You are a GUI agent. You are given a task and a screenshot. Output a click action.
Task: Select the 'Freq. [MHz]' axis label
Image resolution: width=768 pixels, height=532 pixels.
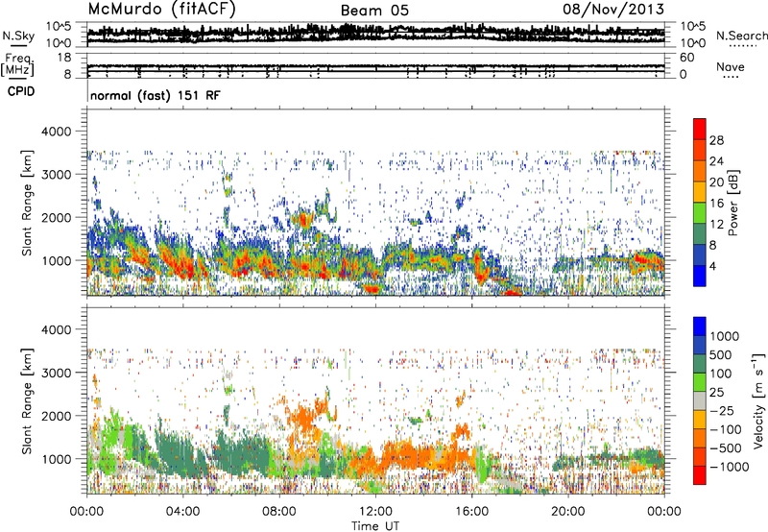pyautogui.click(x=17, y=65)
